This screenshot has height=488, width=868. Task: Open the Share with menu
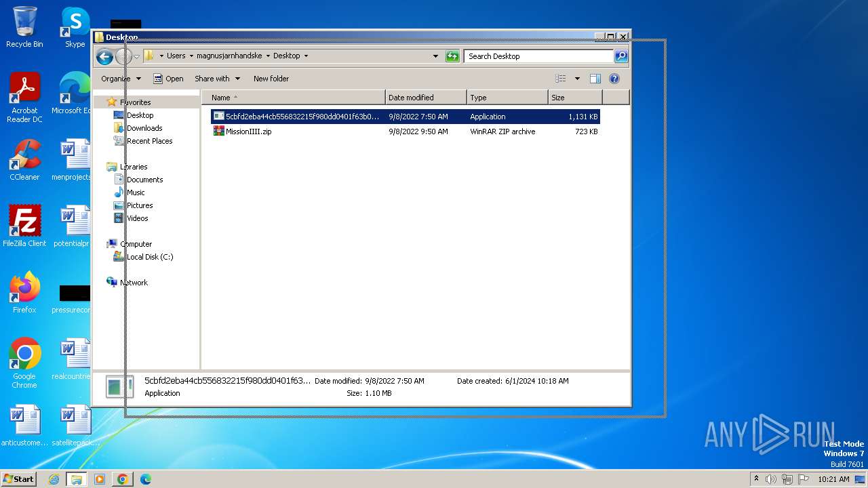(217, 79)
